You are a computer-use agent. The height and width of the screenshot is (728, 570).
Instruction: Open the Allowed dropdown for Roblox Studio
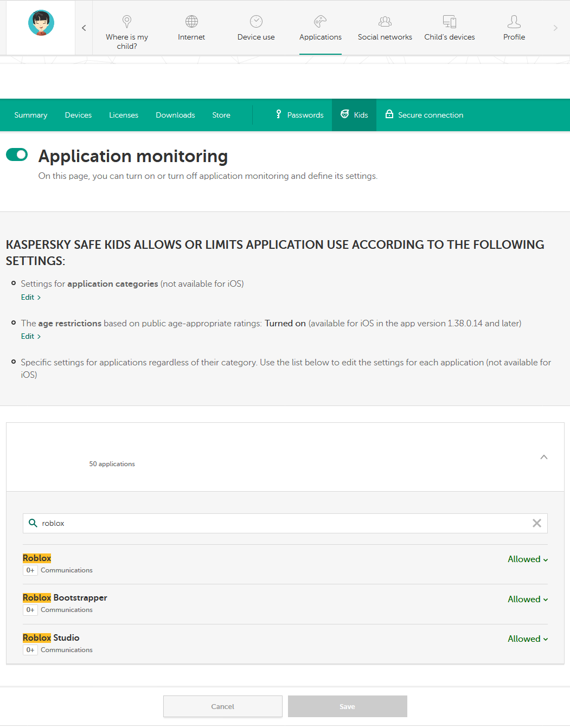(527, 639)
